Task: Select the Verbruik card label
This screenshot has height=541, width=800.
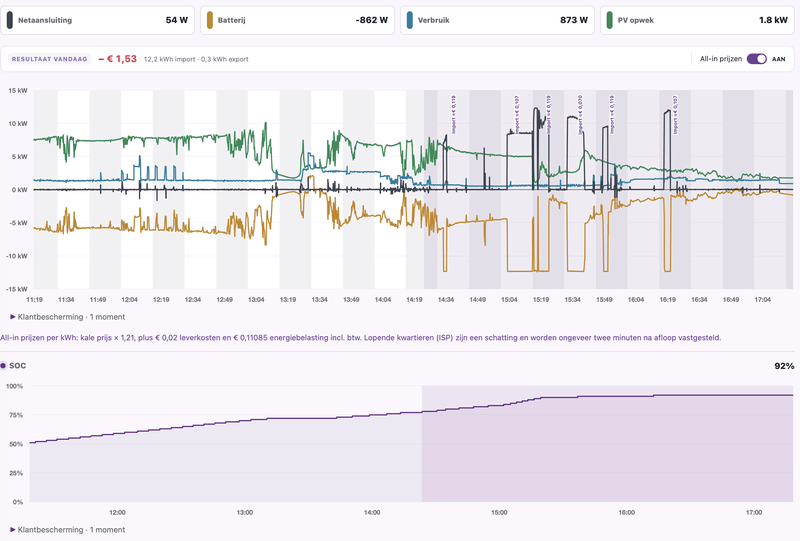Action: (x=434, y=20)
